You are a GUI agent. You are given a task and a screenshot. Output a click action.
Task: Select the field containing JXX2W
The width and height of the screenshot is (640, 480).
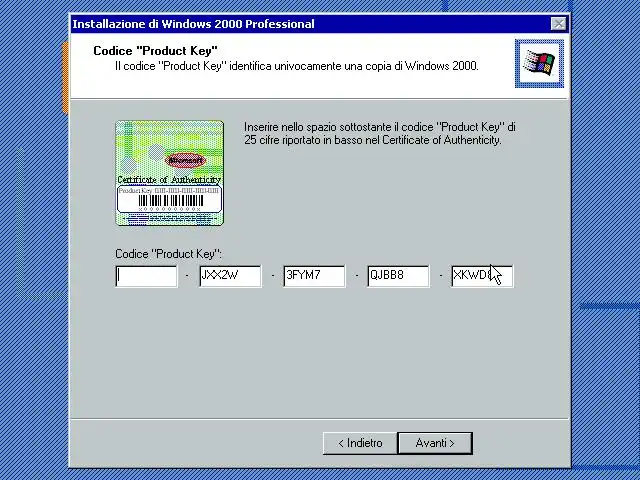(x=231, y=276)
